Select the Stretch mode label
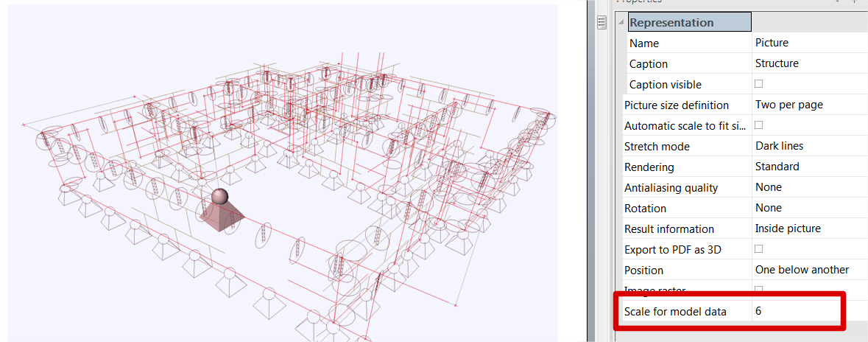Image resolution: width=868 pixels, height=342 pixels. pyautogui.click(x=657, y=147)
